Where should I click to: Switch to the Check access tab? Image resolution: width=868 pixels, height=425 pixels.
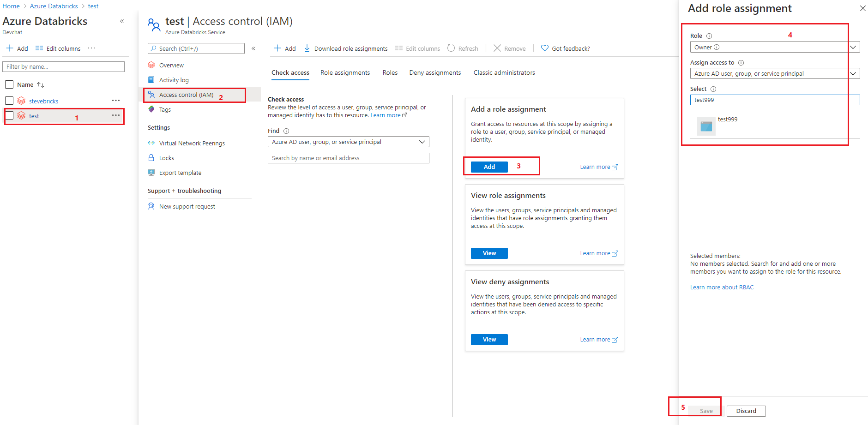coord(290,72)
